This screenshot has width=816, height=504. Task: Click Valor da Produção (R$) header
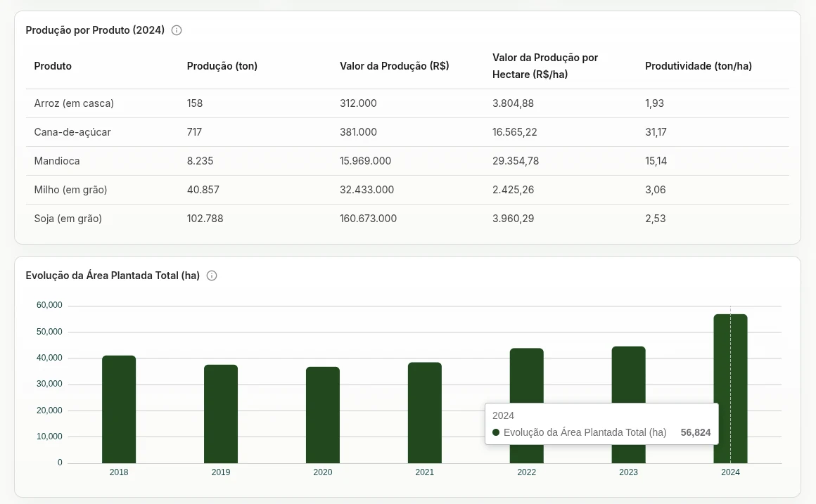[x=395, y=66]
